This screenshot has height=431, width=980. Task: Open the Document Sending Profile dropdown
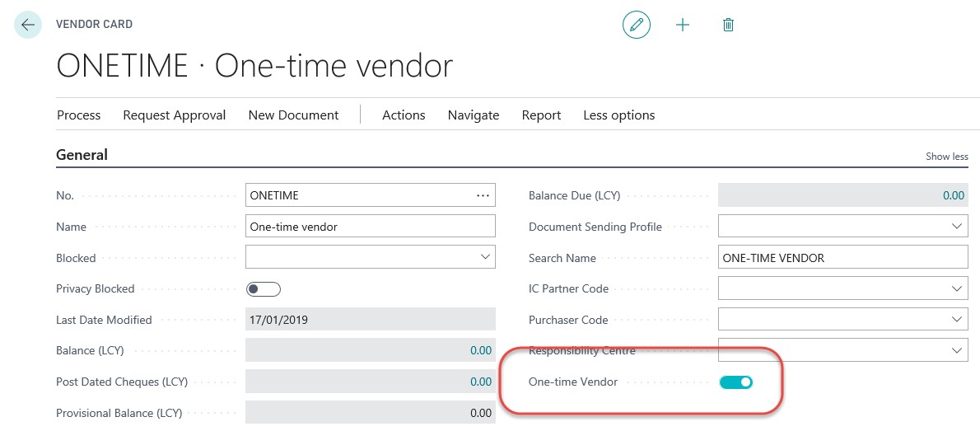coord(957,227)
